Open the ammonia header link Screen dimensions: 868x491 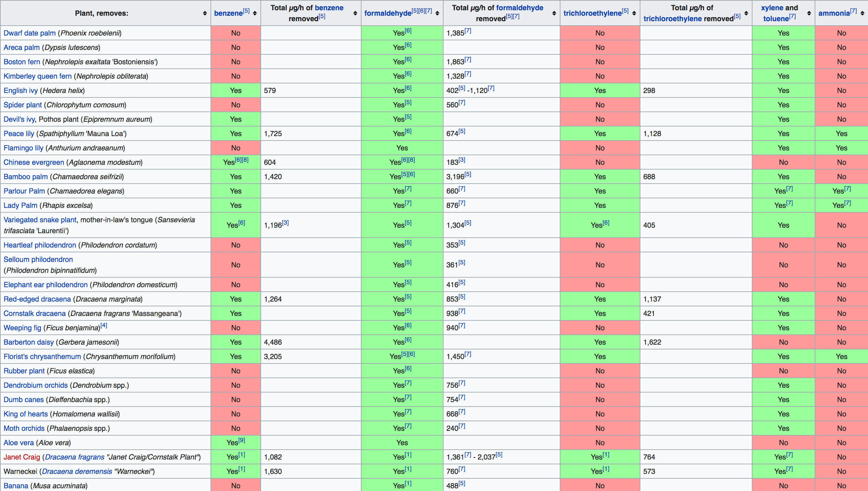(834, 13)
